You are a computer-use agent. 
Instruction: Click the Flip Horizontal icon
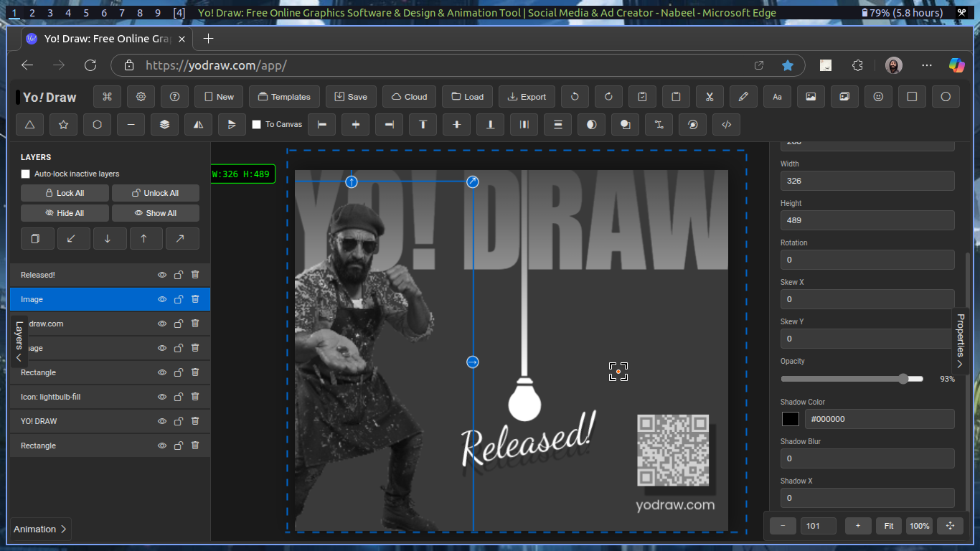pos(199,124)
